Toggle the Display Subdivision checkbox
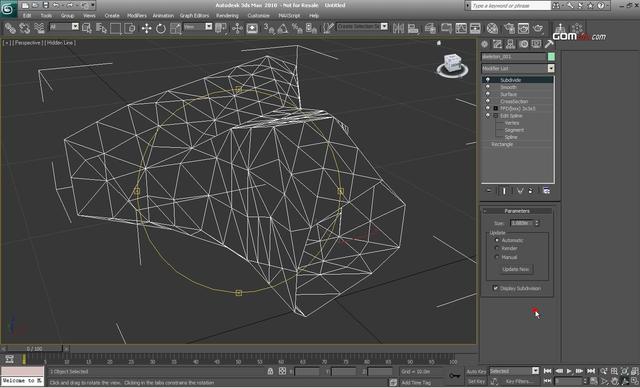640x388 pixels. [x=495, y=288]
